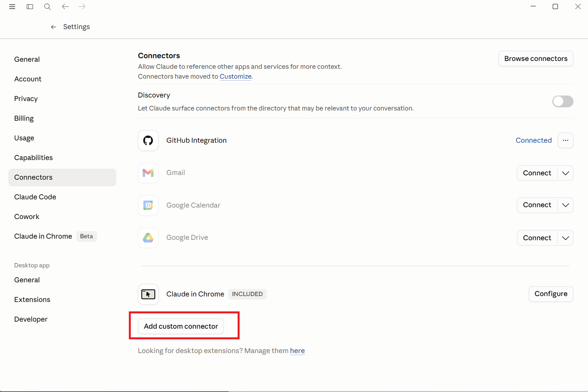Image resolution: width=588 pixels, height=392 pixels.
Task: Enable the Discovery toggle switch
Action: click(563, 101)
